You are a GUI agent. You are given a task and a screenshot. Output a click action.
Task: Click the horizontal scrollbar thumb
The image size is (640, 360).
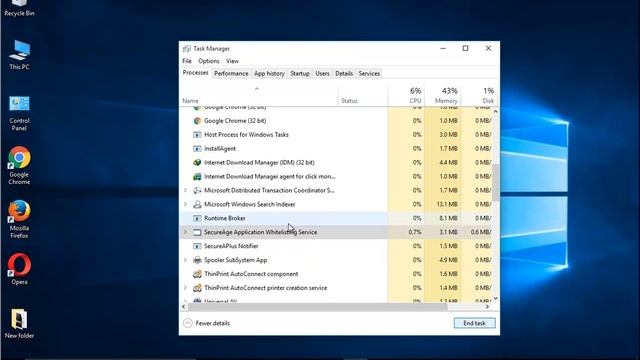(x=318, y=307)
